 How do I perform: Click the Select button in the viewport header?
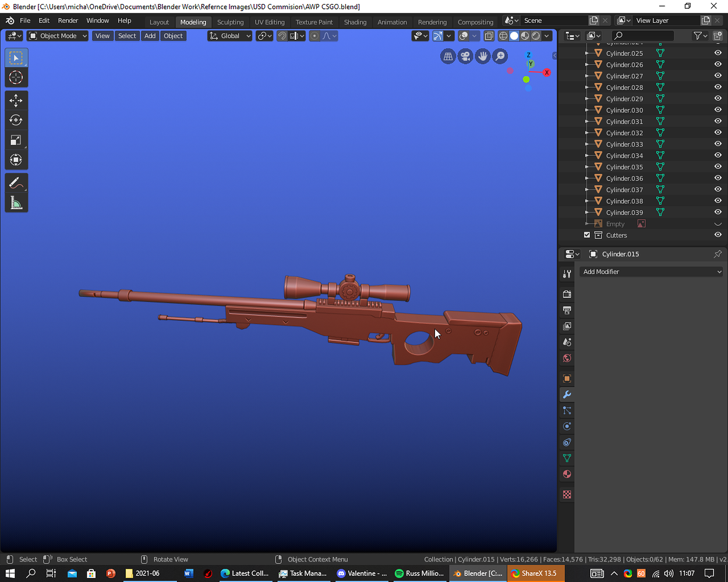pyautogui.click(x=127, y=36)
